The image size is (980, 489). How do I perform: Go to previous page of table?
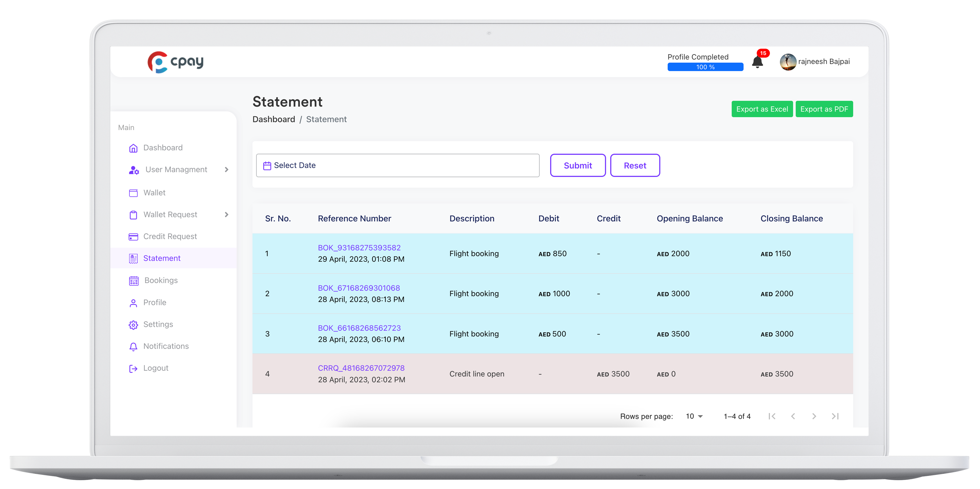[x=793, y=416]
